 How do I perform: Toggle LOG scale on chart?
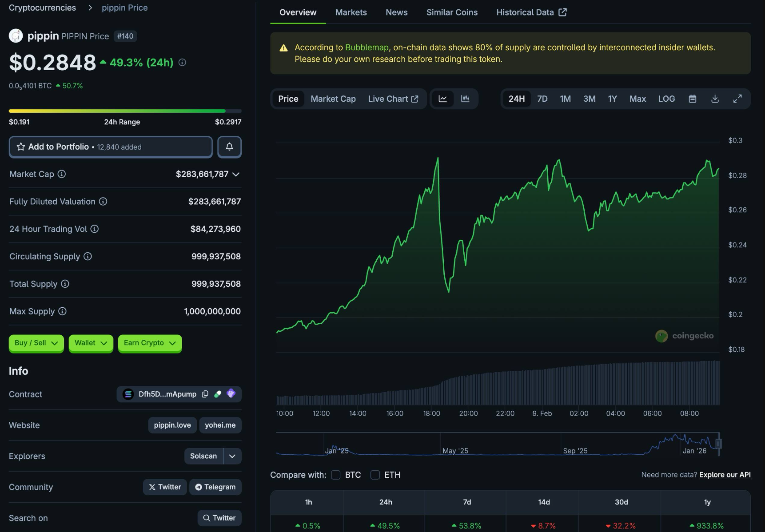[666, 99]
